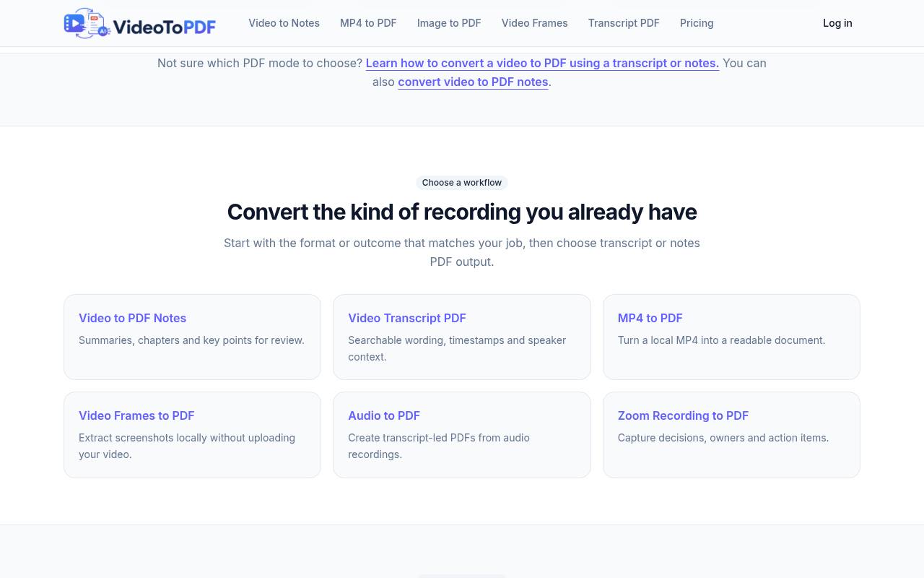Open Transcript PDF nav item
The width and height of the screenshot is (924, 578).
(624, 23)
